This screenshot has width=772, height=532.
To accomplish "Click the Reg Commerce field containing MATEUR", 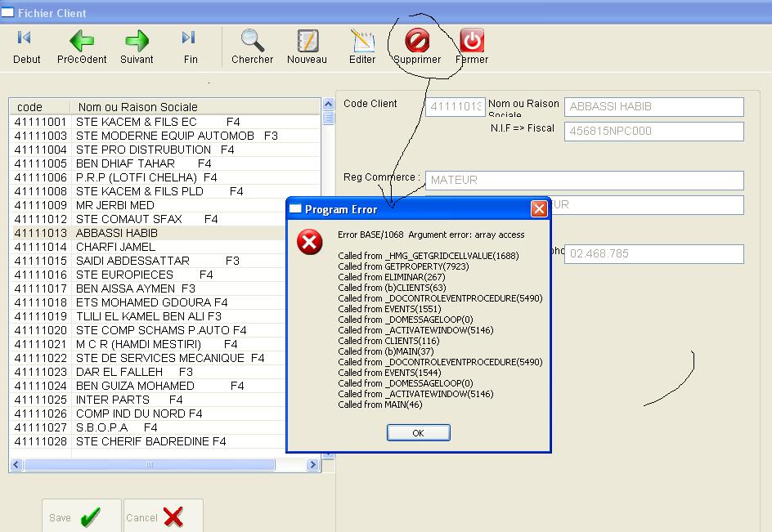I will click(584, 180).
